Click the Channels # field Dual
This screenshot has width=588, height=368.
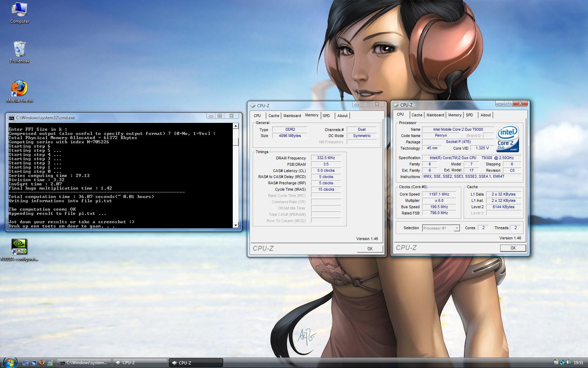tap(362, 129)
